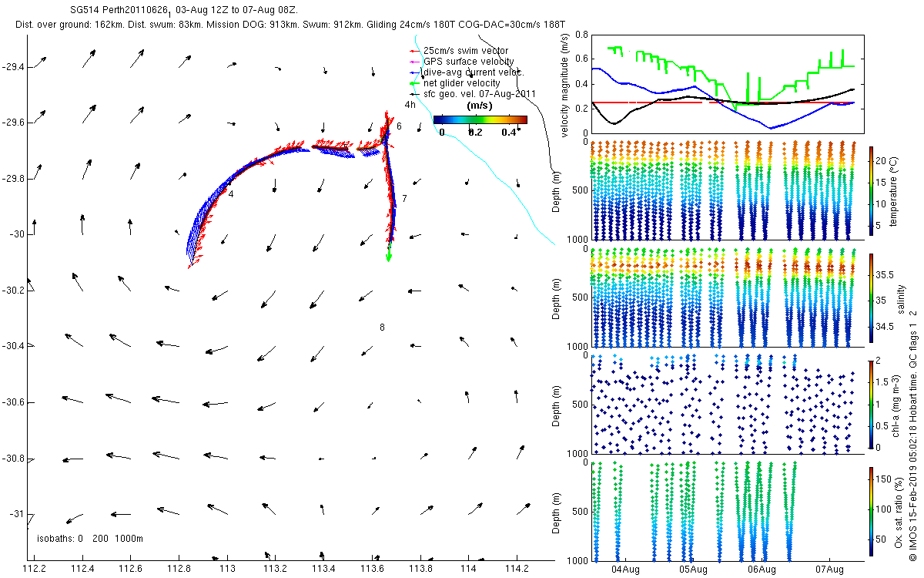Click the '112.2' longitude tick label

tap(35, 569)
